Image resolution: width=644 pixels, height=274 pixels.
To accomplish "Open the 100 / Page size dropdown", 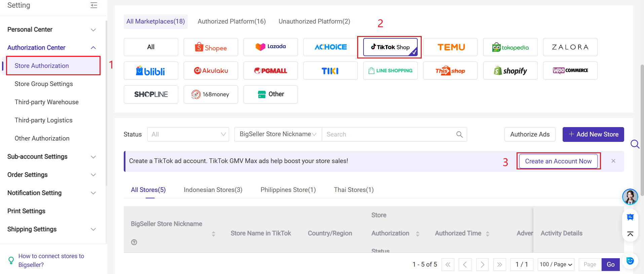I will coord(556,265).
